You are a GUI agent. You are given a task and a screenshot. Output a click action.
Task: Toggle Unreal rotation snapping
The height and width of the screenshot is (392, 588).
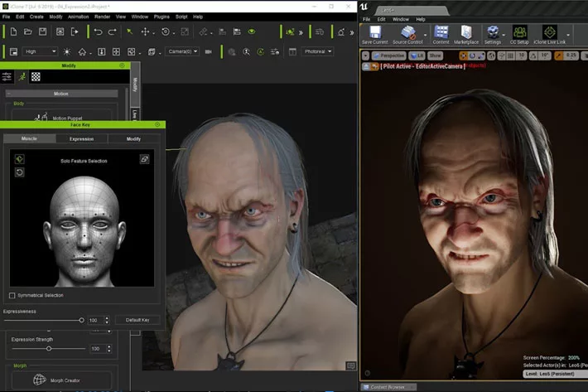pos(533,56)
